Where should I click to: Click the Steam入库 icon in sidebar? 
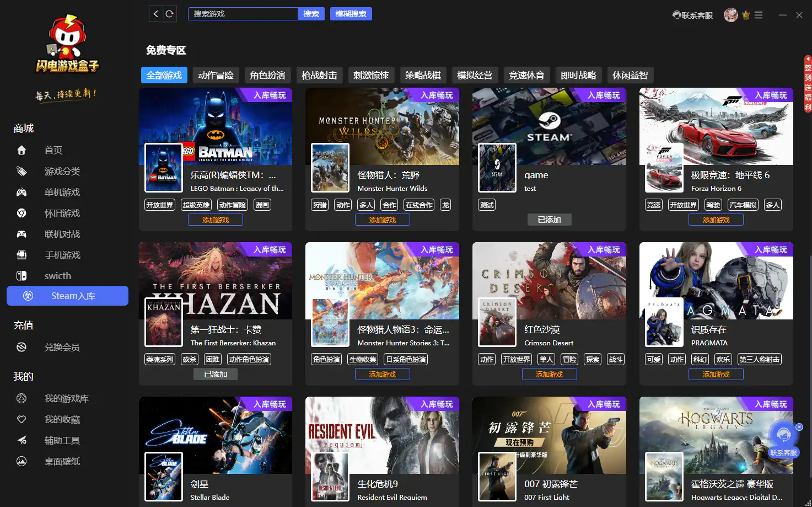click(x=28, y=296)
